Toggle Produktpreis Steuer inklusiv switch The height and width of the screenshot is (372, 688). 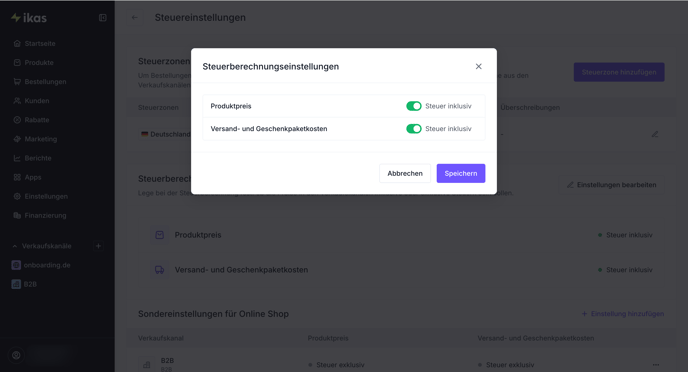[x=413, y=106]
